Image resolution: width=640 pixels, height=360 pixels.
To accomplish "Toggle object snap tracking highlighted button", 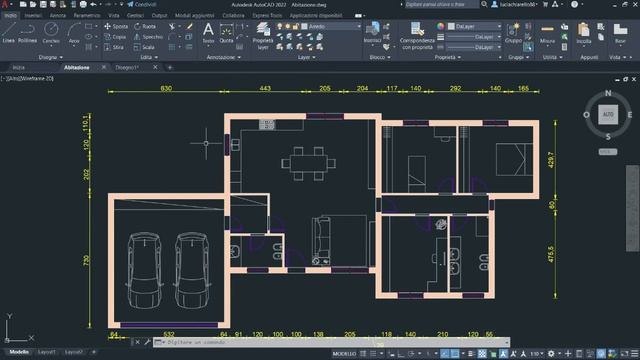I will tap(444, 354).
